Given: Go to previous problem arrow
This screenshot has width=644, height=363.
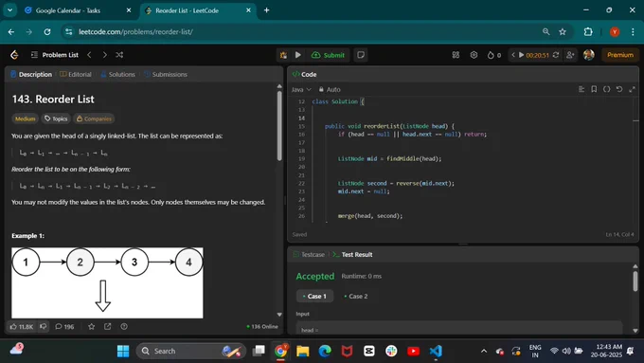Looking at the screenshot, I should click(89, 55).
